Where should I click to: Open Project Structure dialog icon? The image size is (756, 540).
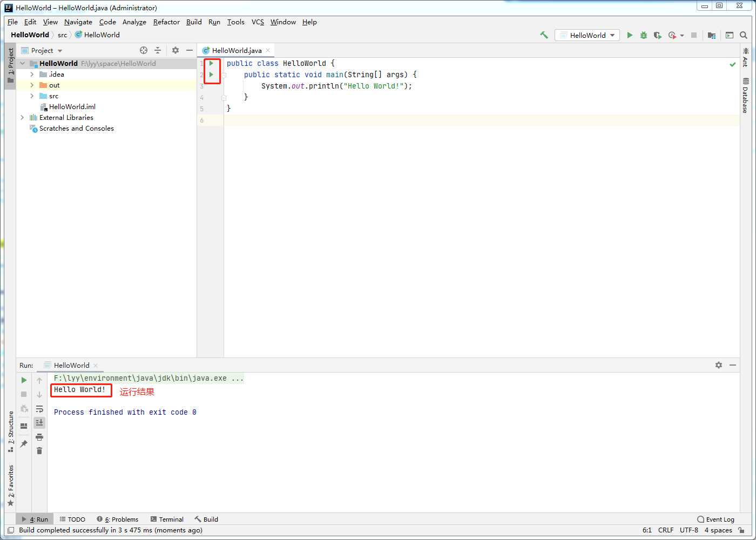(x=712, y=35)
